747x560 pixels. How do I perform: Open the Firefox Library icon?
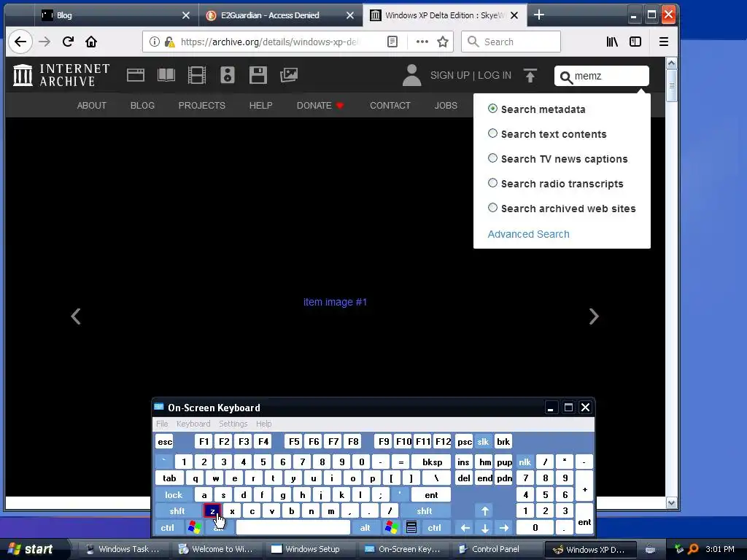click(x=612, y=42)
